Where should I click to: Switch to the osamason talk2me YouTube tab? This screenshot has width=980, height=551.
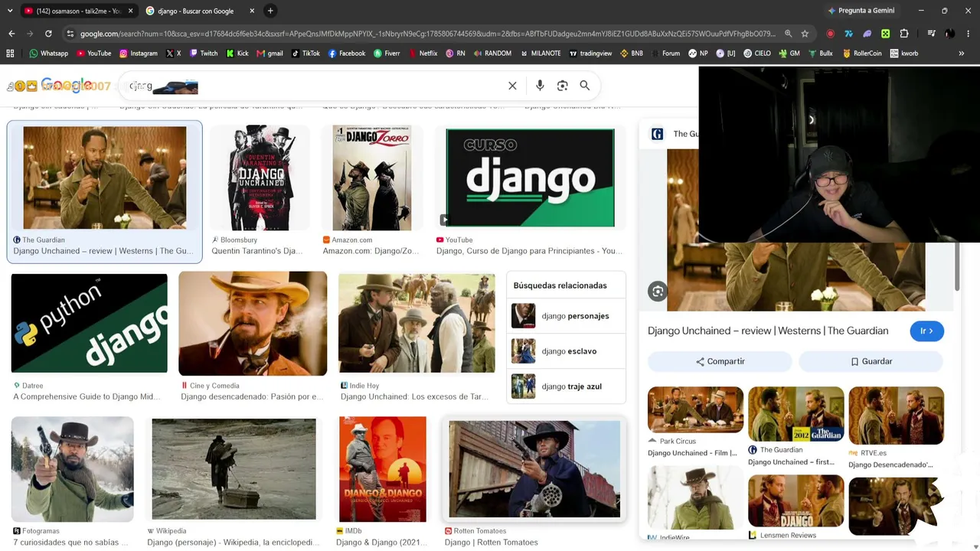77,11
